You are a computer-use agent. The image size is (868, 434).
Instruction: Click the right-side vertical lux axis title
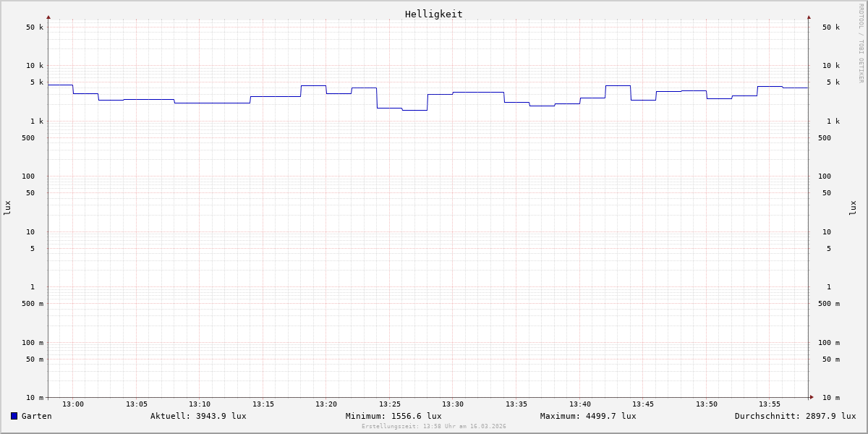coord(854,208)
